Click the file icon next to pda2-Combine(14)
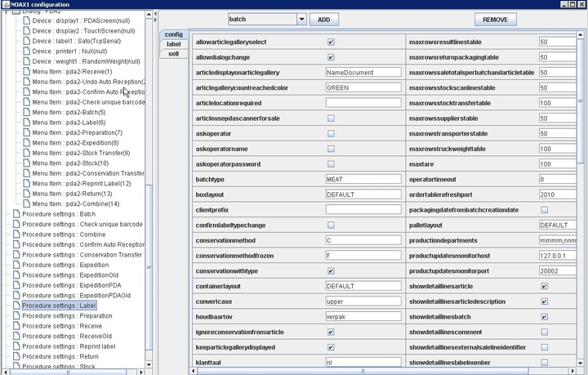The width and height of the screenshot is (588, 375). pyautogui.click(x=26, y=203)
